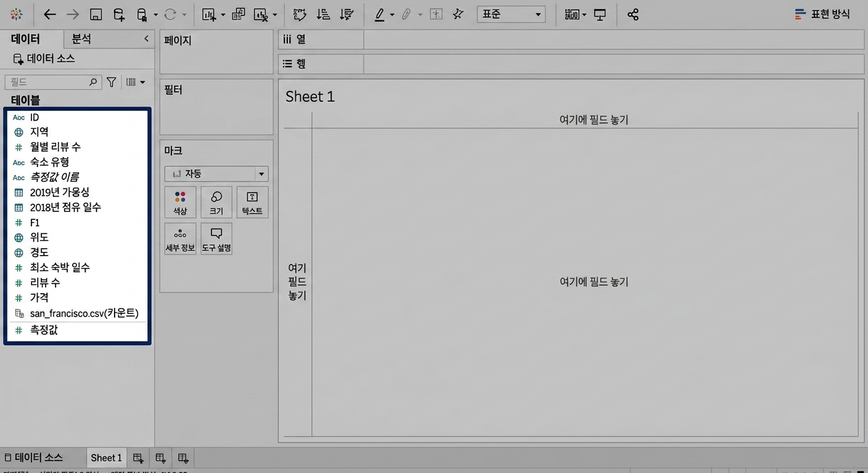868x473 pixels.
Task: Click the 필드 search field
Action: tap(52, 82)
